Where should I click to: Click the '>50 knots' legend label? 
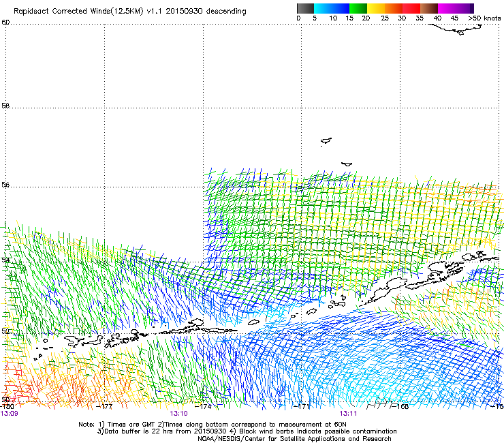pyautogui.click(x=484, y=18)
